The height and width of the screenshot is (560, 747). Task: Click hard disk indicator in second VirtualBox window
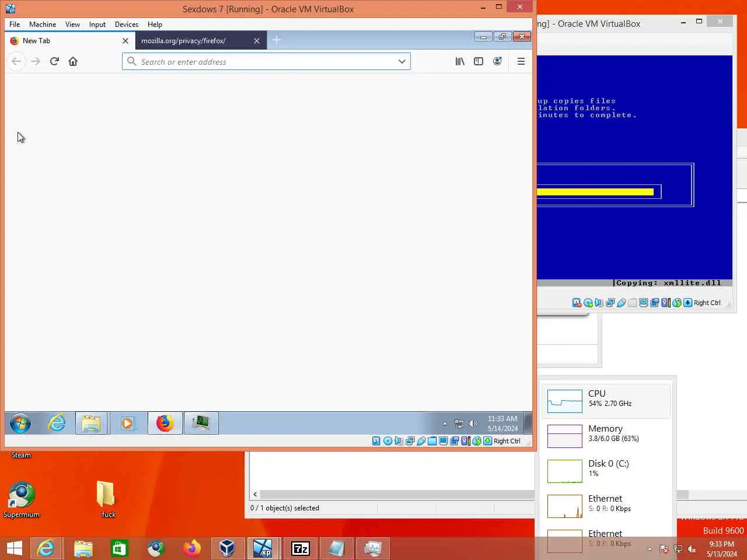pos(577,303)
